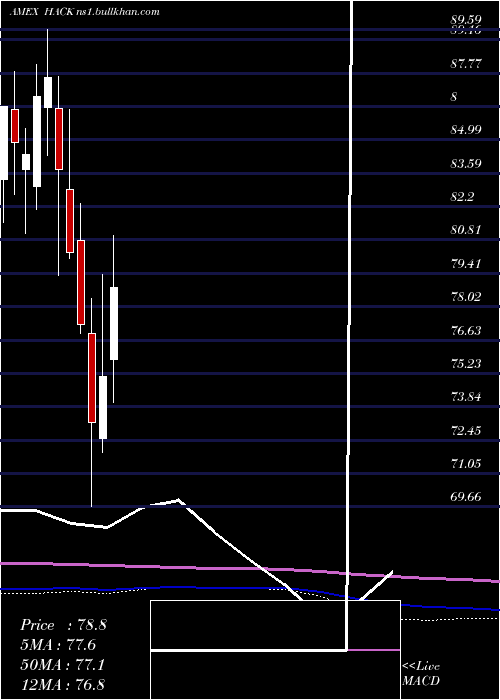Click the 84.99 price axis label

pos(465,130)
